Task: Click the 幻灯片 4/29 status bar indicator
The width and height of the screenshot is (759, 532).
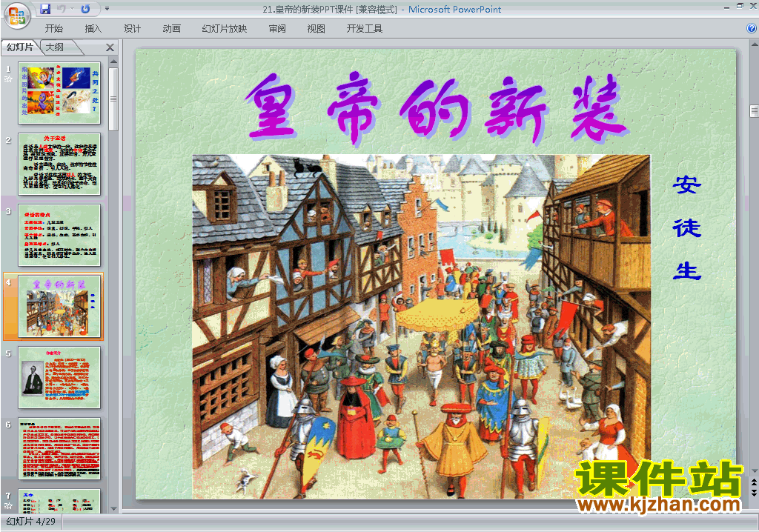Action: 31,522
